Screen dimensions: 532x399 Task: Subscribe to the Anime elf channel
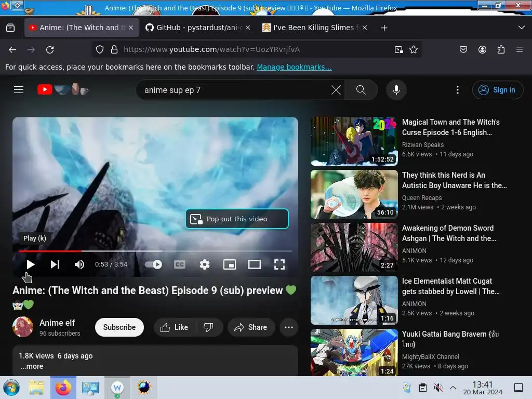coord(119,327)
